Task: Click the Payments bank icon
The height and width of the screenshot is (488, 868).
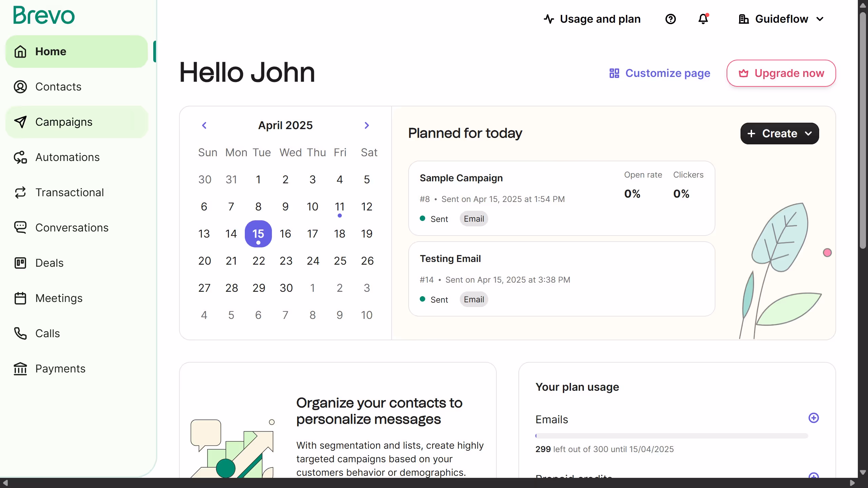Action: [x=20, y=369]
